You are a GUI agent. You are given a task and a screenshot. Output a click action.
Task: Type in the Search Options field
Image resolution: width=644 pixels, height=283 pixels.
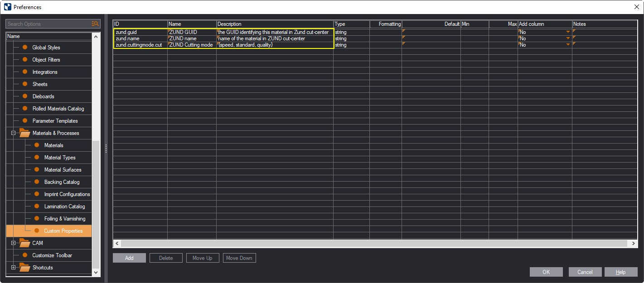tap(48, 24)
